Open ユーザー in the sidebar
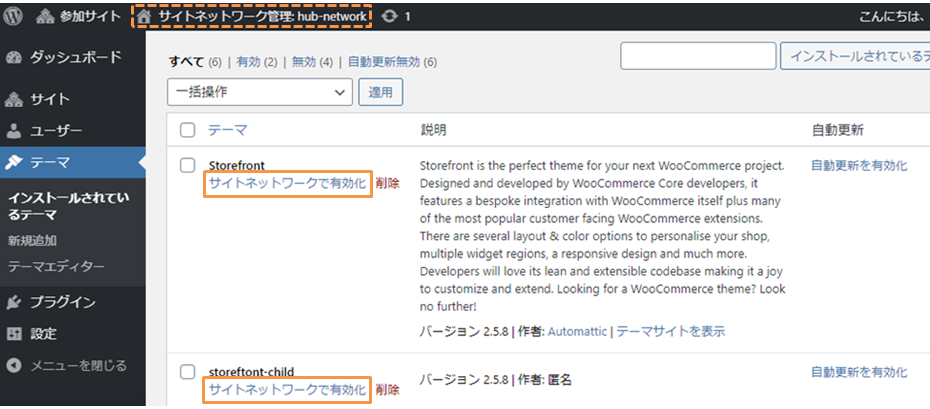 [x=56, y=130]
